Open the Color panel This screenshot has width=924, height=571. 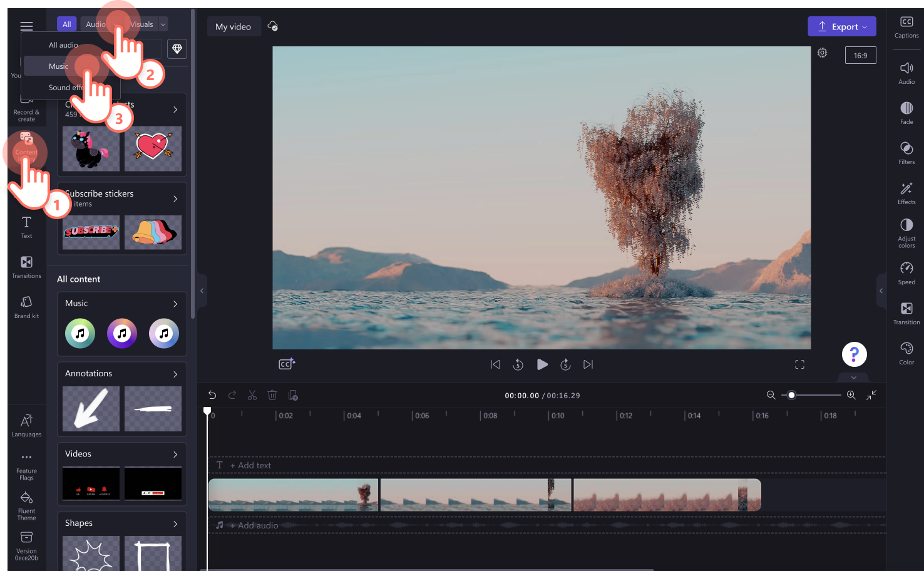click(906, 354)
